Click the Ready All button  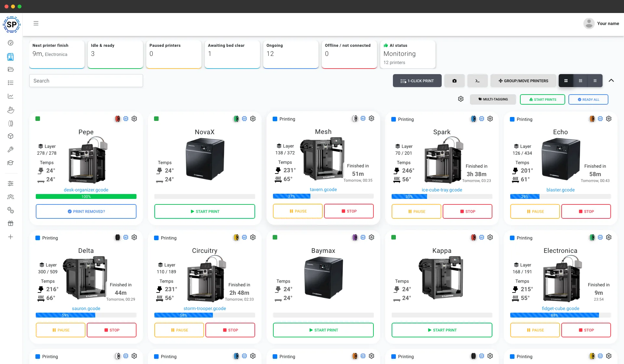[x=588, y=99]
